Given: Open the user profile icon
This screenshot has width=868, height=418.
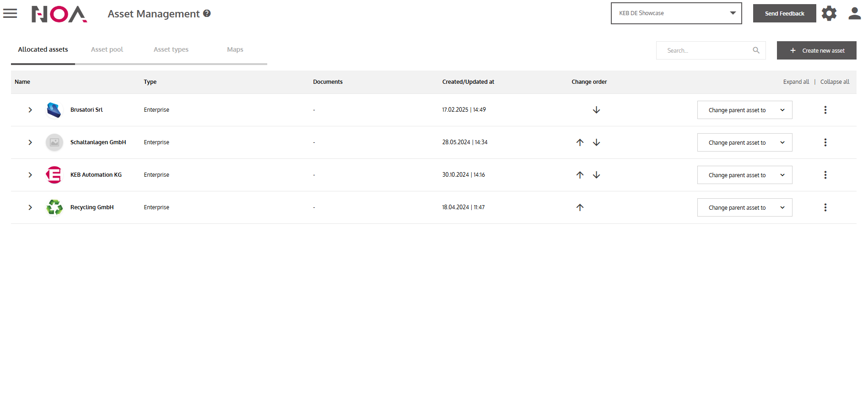Looking at the screenshot, I should [854, 13].
